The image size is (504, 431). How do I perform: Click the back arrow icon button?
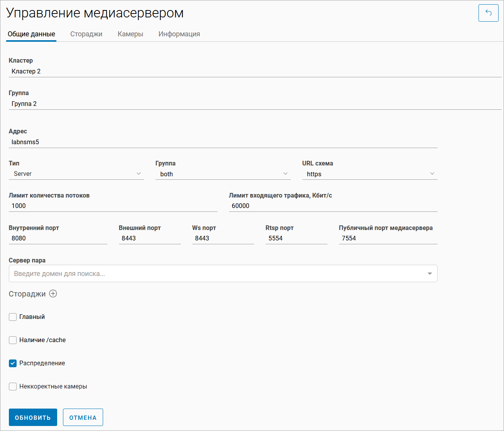click(488, 13)
